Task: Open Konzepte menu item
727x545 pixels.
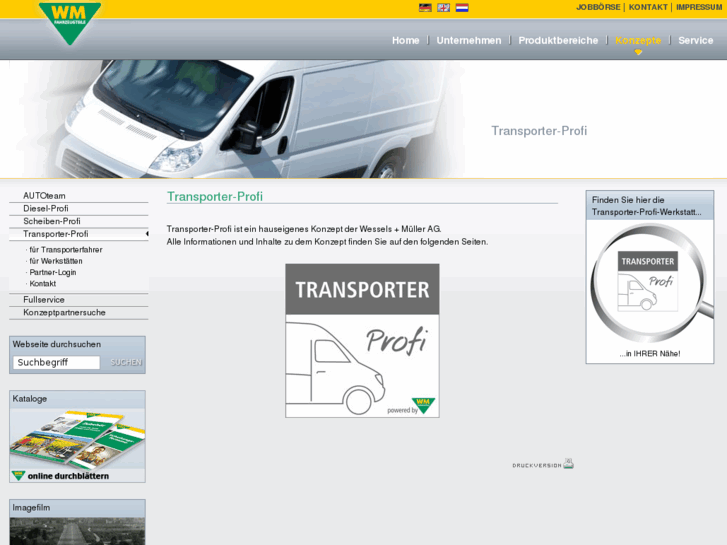Action: click(x=638, y=40)
